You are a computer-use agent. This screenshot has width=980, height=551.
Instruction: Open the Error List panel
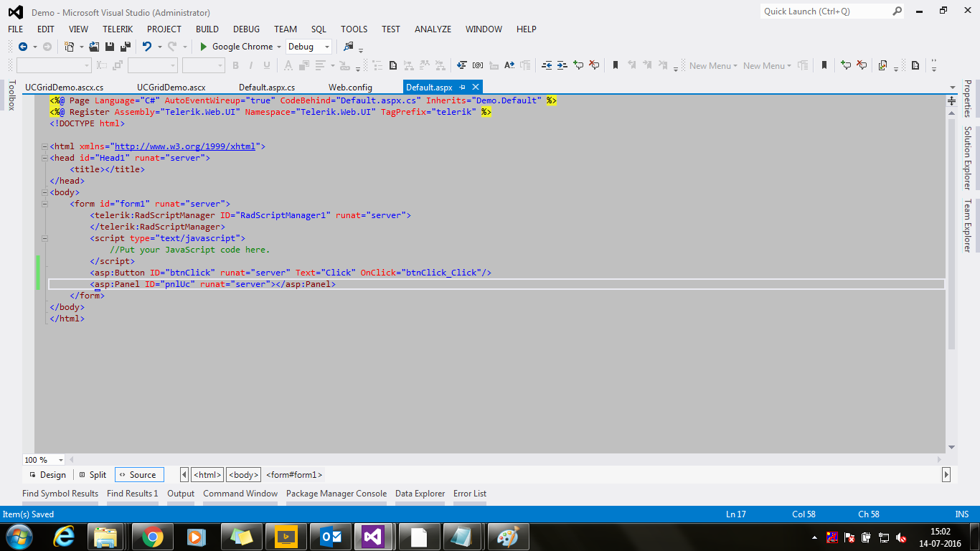click(x=469, y=494)
